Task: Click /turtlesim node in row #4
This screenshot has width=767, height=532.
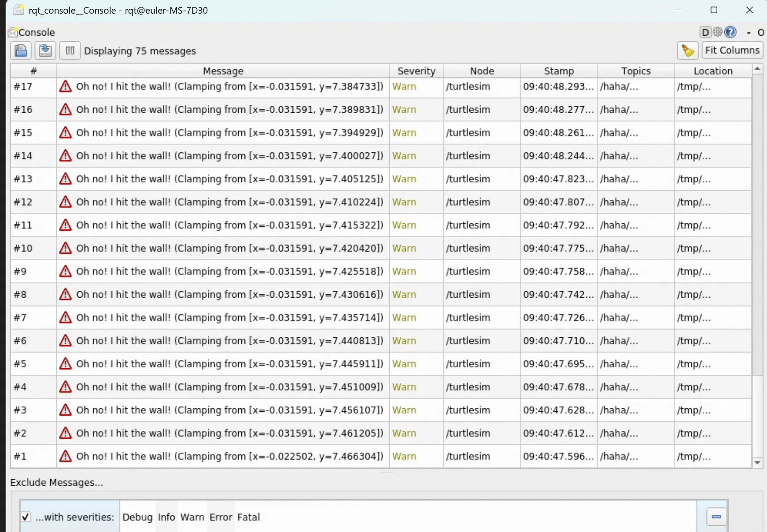Action: click(x=482, y=387)
